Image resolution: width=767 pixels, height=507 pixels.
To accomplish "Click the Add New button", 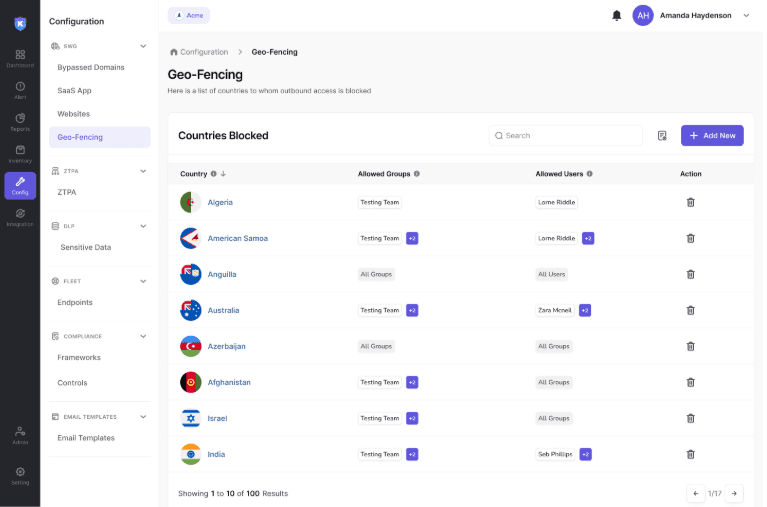I will [x=712, y=136].
